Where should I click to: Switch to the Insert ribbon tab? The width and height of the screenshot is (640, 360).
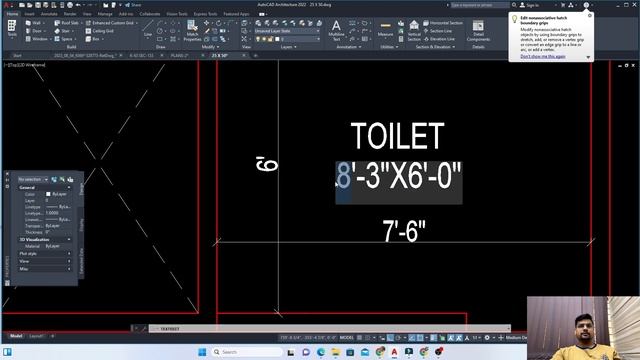pyautogui.click(x=29, y=14)
